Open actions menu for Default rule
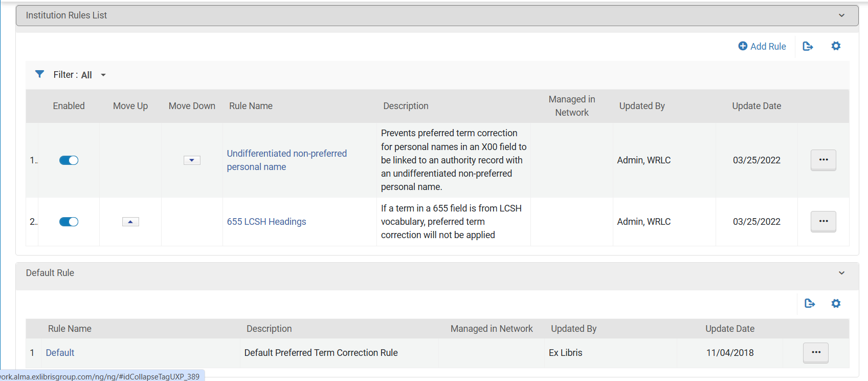868x381 pixels. click(x=815, y=352)
